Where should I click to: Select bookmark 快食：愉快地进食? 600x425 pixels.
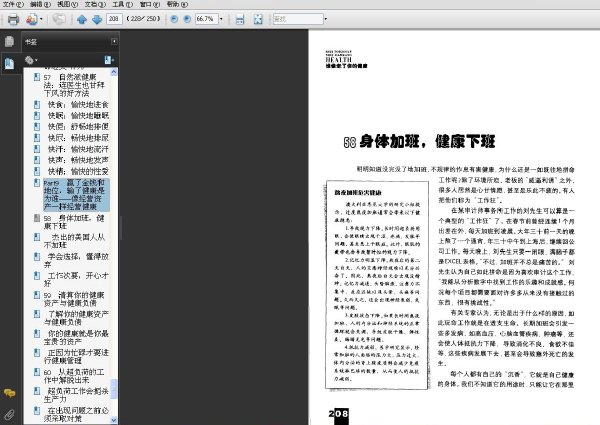tap(78, 104)
